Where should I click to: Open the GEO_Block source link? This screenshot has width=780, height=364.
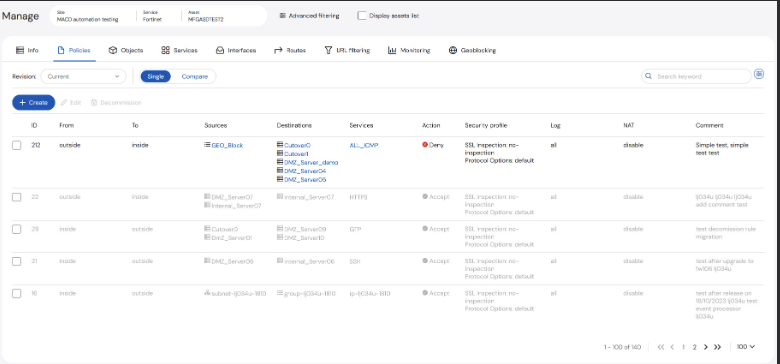(x=227, y=145)
